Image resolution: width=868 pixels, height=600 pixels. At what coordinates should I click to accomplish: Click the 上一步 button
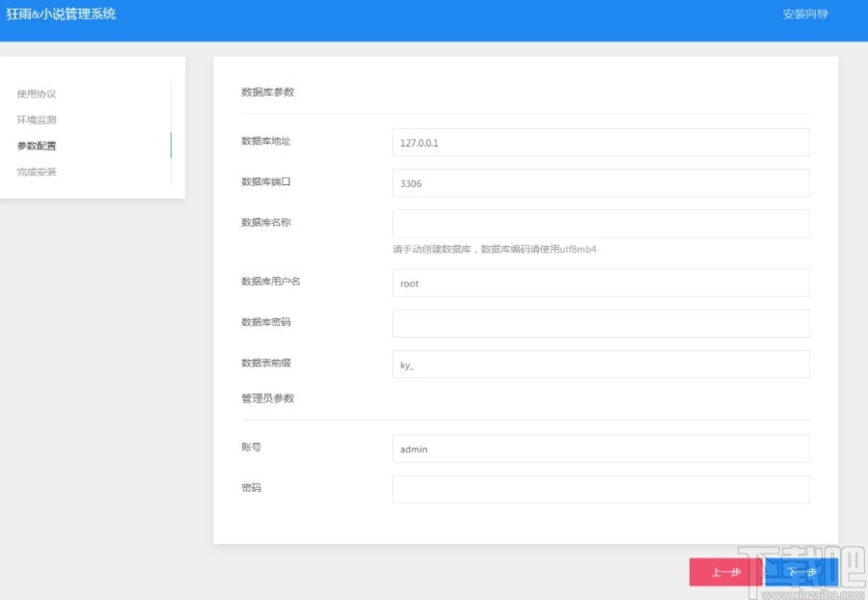coord(725,571)
